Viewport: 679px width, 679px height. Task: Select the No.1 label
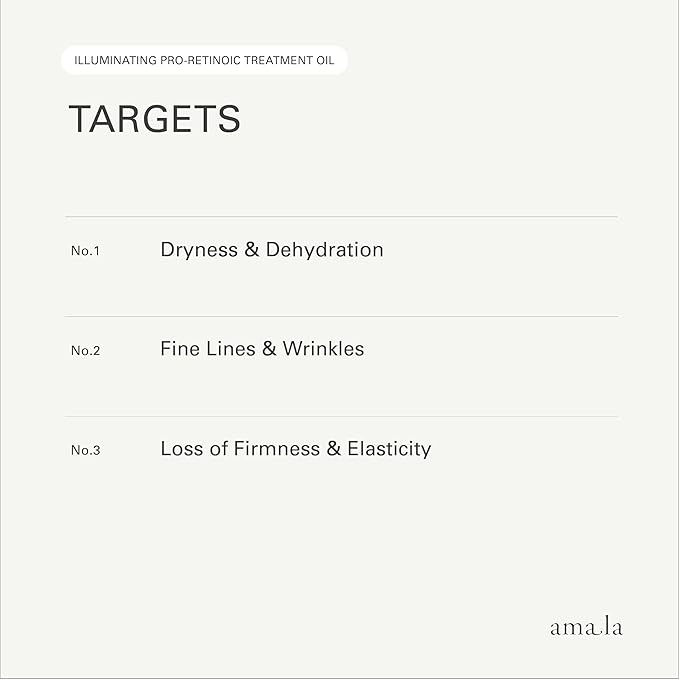85,251
